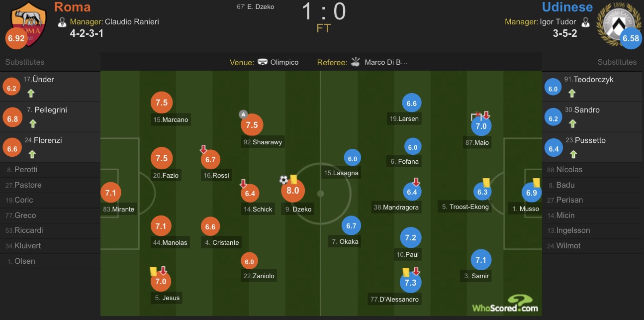Click the manager icon beside Igor Tudor

[x=586, y=22]
